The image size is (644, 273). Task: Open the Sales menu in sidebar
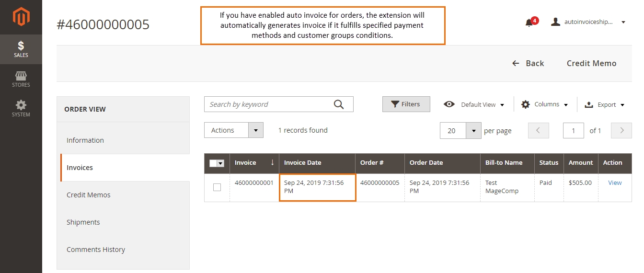21,49
